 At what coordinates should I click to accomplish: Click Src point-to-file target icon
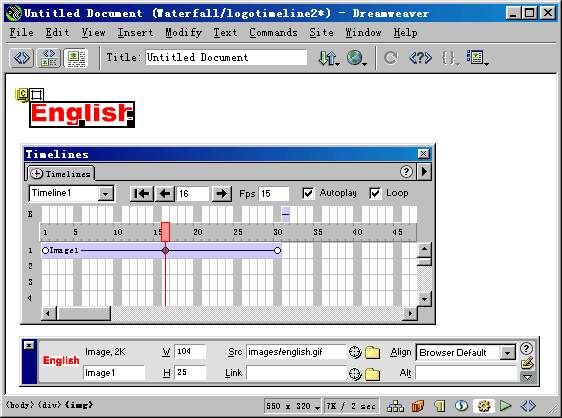point(355,352)
